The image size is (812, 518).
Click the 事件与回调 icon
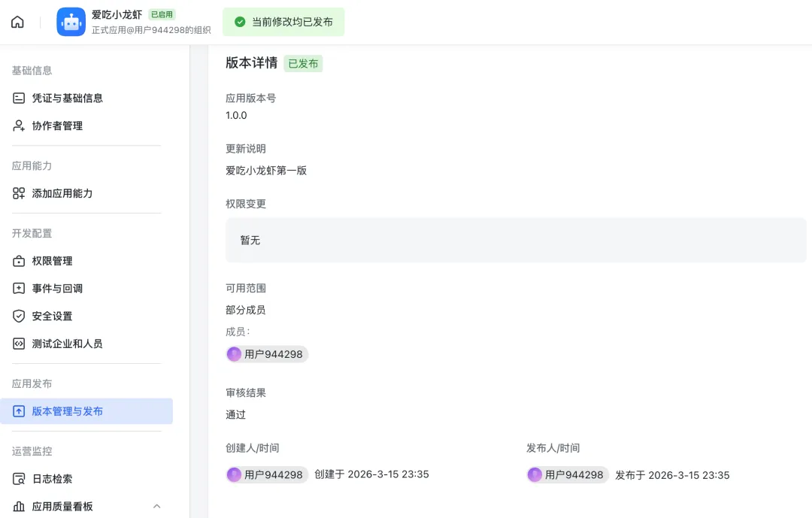(19, 289)
